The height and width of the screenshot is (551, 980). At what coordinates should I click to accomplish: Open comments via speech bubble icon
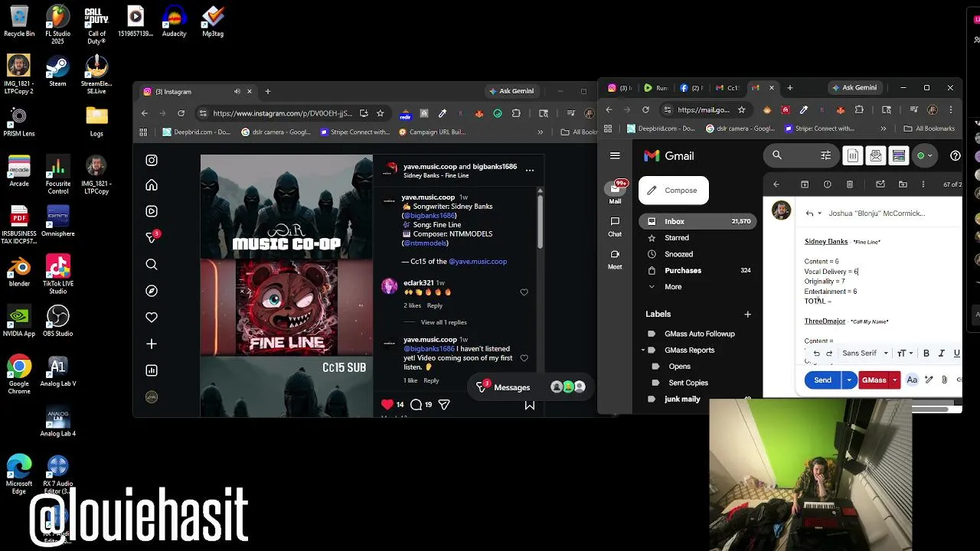[x=416, y=404]
